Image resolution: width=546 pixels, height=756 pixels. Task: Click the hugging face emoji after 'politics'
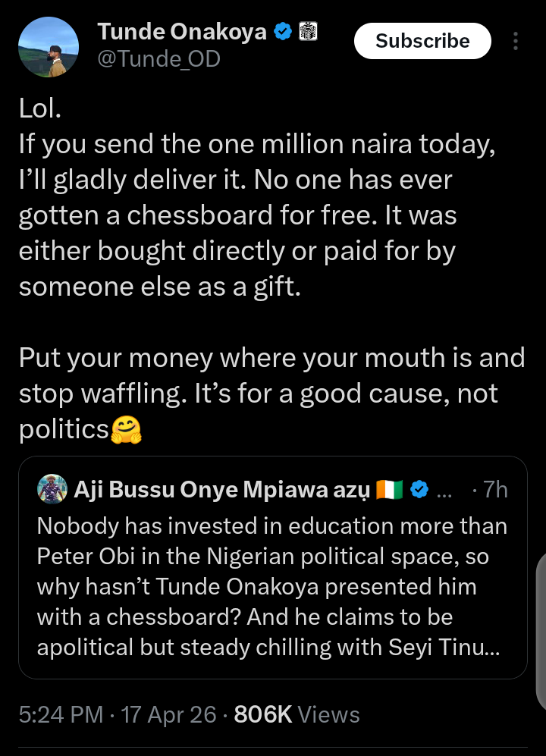126,430
